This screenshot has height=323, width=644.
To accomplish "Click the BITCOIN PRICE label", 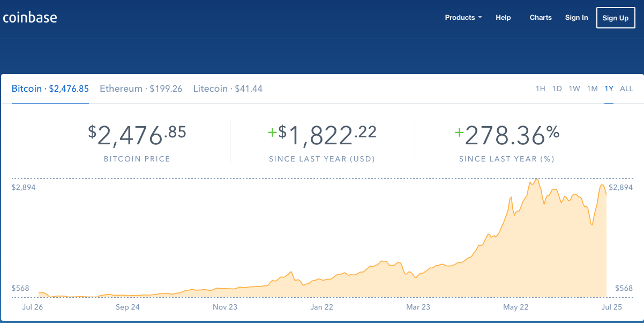I will (x=137, y=159).
